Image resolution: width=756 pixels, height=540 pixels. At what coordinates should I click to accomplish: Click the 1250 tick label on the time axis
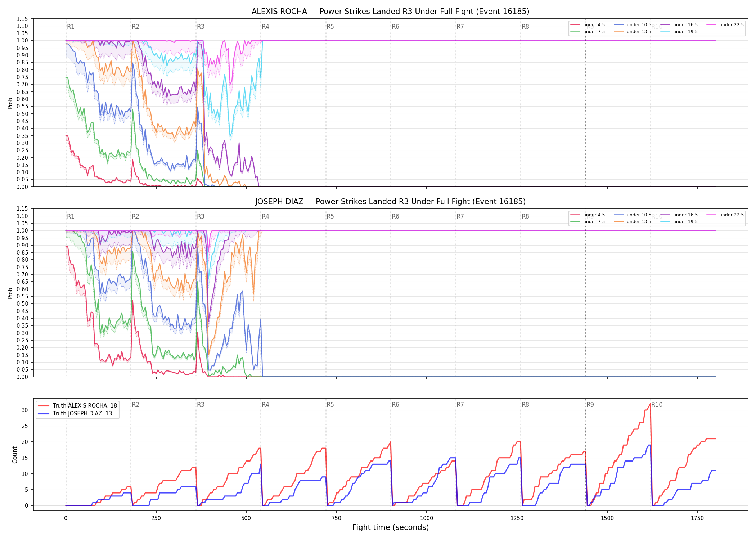point(517,518)
